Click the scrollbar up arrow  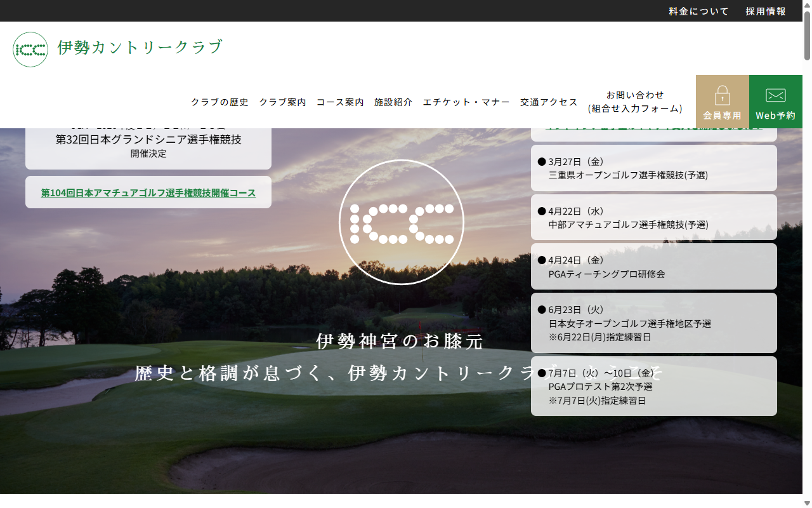coord(807,4)
